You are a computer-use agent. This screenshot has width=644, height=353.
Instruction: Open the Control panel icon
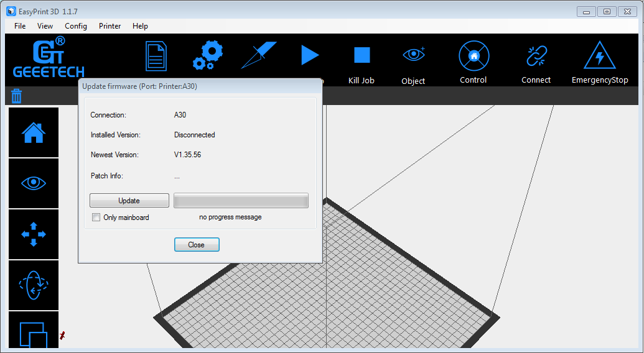[x=474, y=56]
